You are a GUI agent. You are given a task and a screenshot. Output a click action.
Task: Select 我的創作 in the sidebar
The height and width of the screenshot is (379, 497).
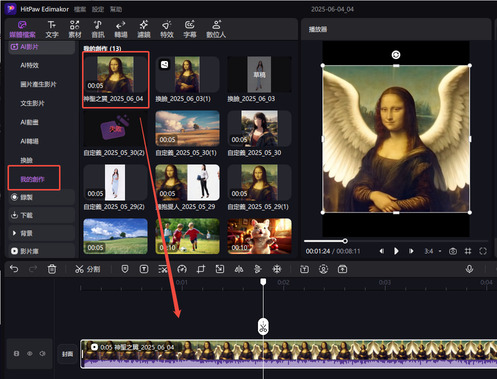click(32, 179)
